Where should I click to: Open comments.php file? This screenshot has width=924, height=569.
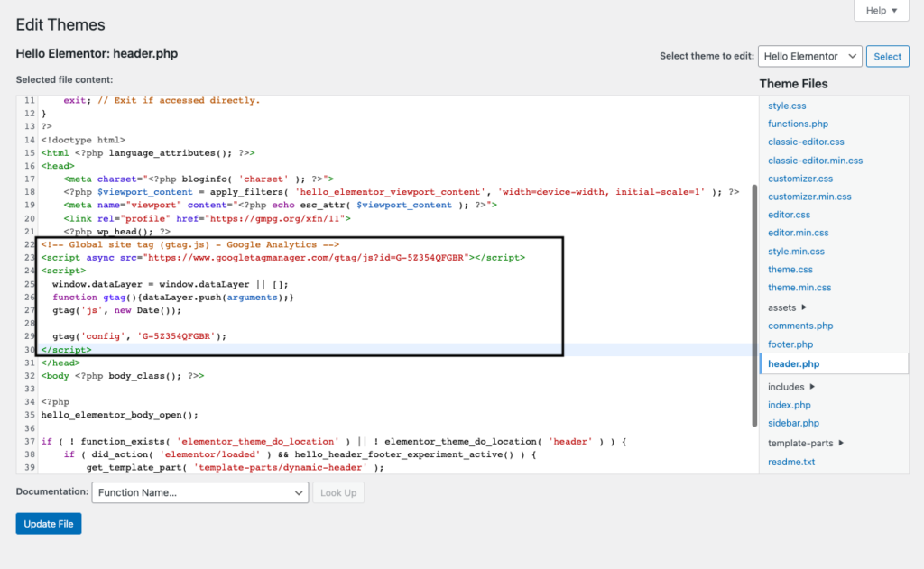(800, 326)
